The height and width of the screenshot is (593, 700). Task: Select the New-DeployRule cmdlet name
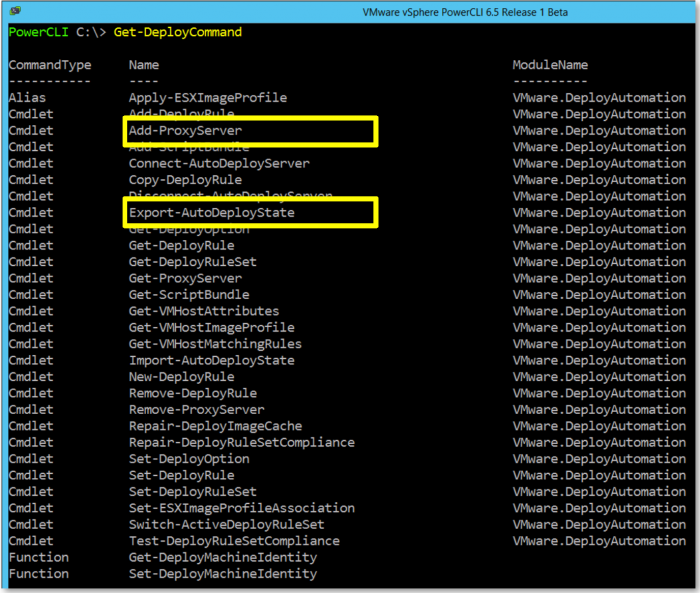(182, 377)
